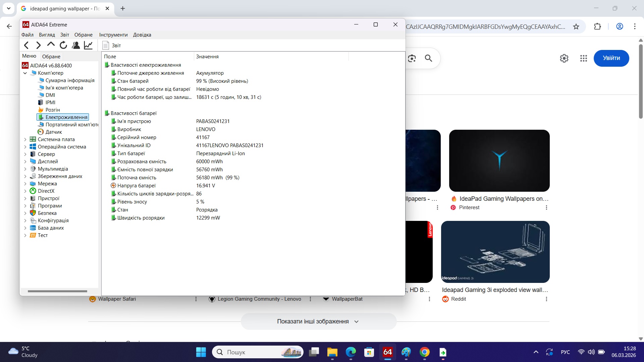Open the "Звіт" report wizard icon

(x=106, y=45)
